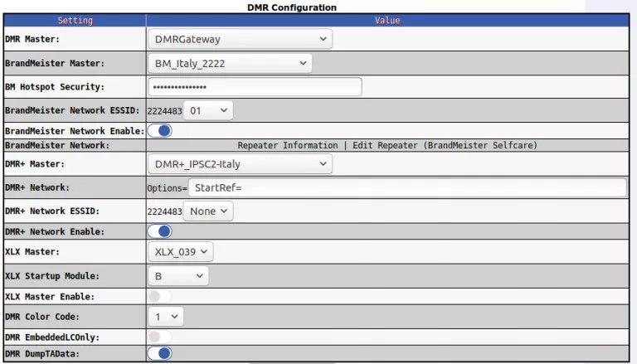
Task: Open the XLX Startup Module dropdown
Action: (x=178, y=276)
